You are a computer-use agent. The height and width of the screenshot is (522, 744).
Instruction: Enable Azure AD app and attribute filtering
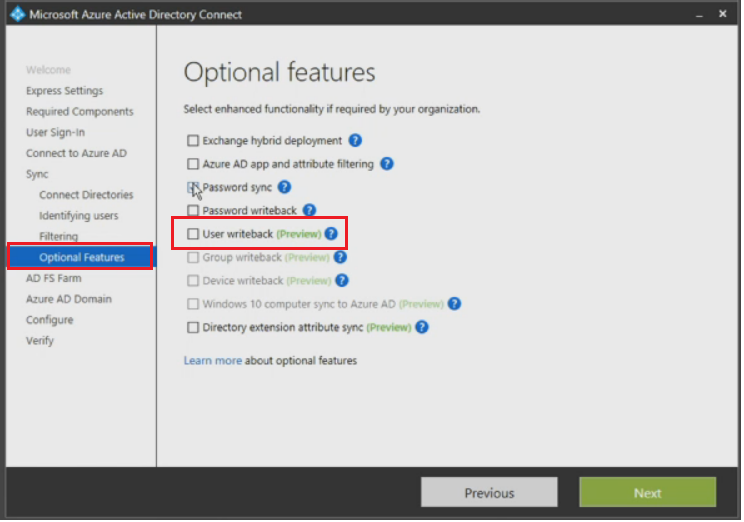pos(193,164)
